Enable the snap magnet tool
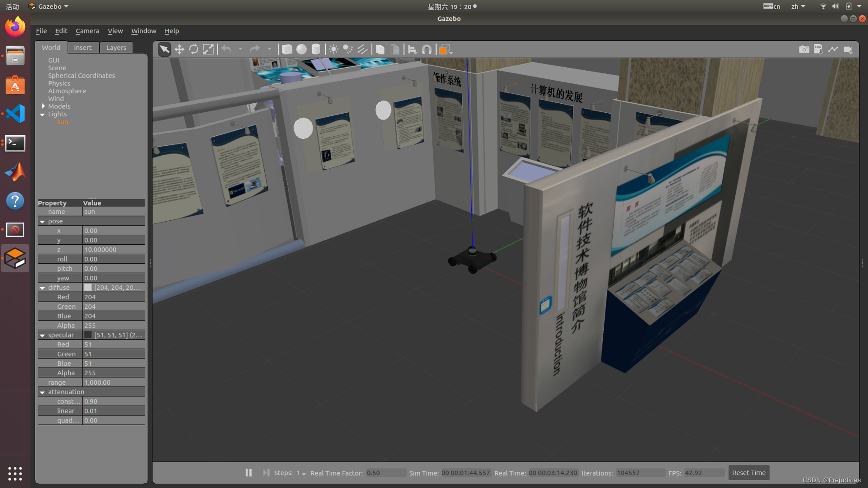The width and height of the screenshot is (868, 488). (x=427, y=49)
